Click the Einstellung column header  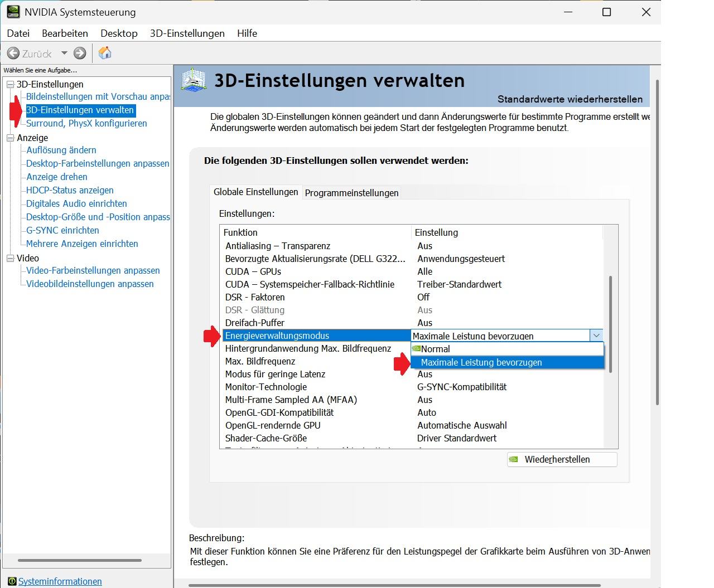[507, 232]
